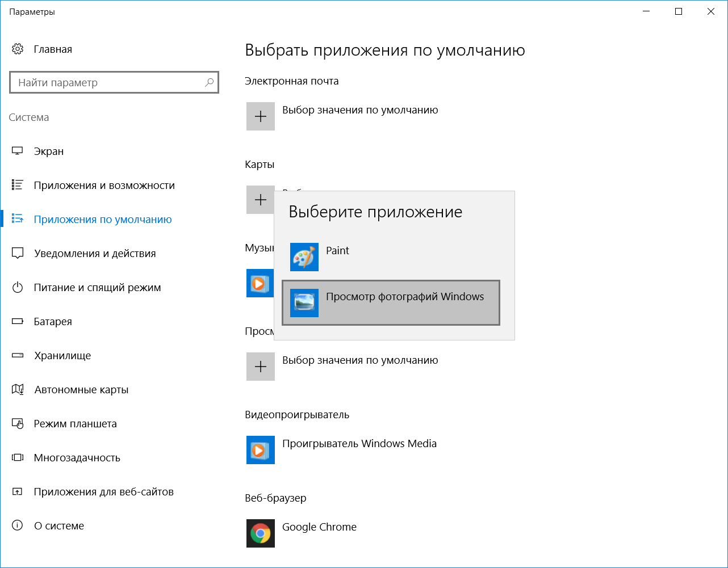This screenshot has height=568, width=728.
Task: Click the Многозадачность icon
Action: [18, 458]
